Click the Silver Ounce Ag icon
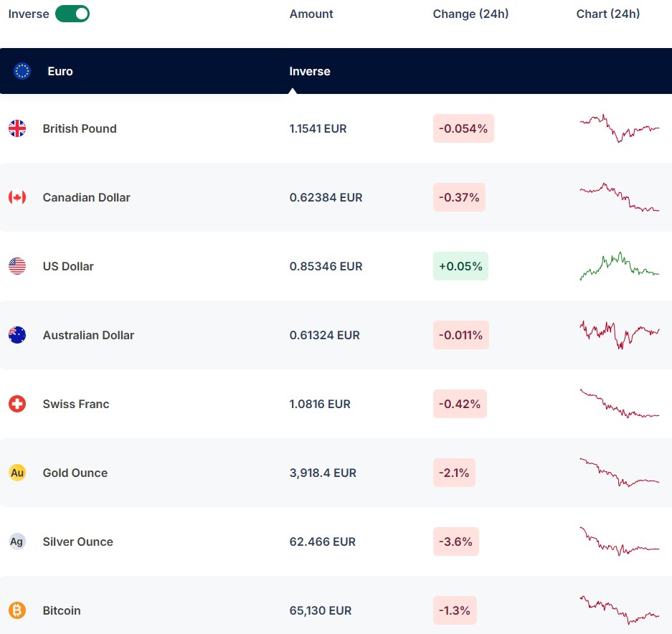Screen dimensions: 672x634 [x=17, y=541]
